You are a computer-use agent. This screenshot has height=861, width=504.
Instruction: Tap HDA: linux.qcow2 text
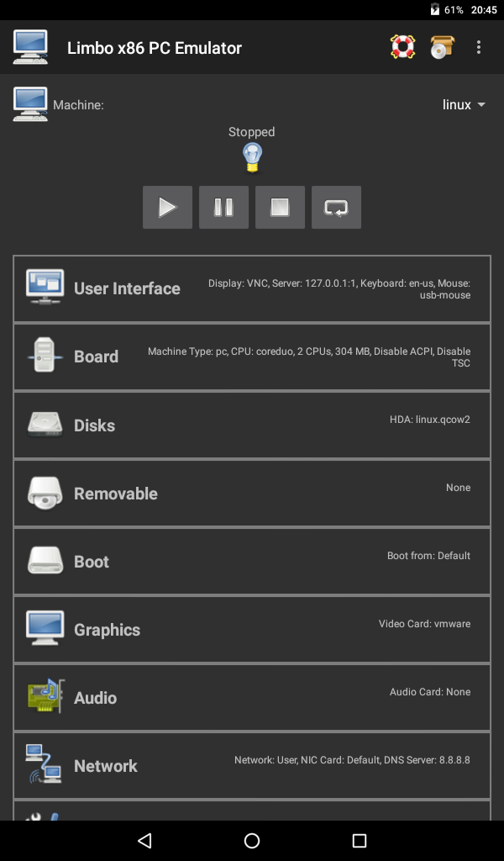(430, 419)
